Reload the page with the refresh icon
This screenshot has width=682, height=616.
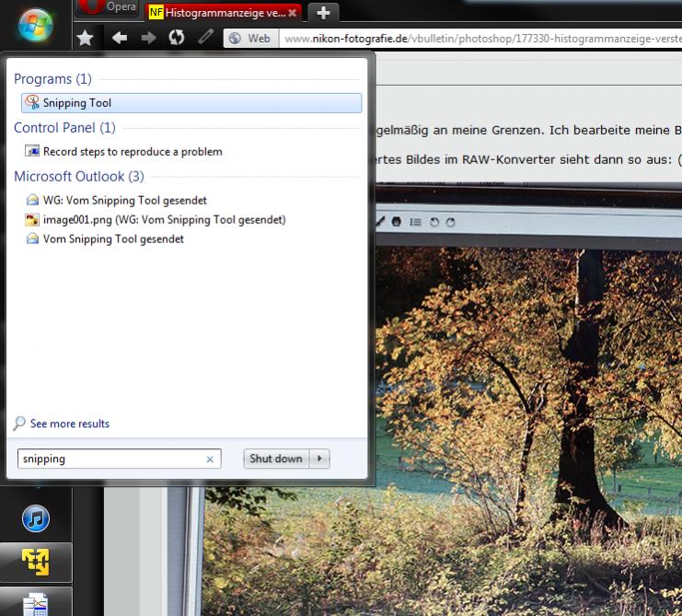coord(177,38)
